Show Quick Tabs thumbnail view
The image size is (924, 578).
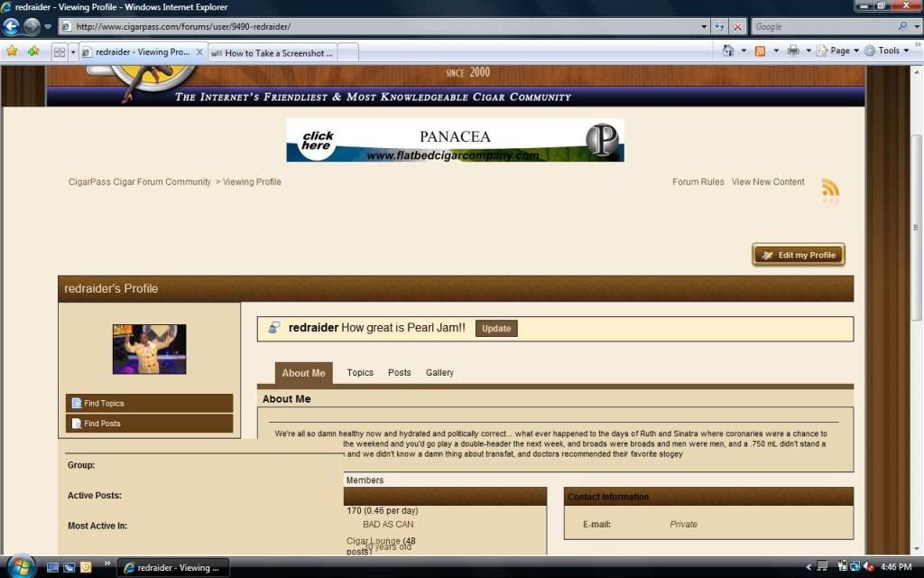[60, 51]
